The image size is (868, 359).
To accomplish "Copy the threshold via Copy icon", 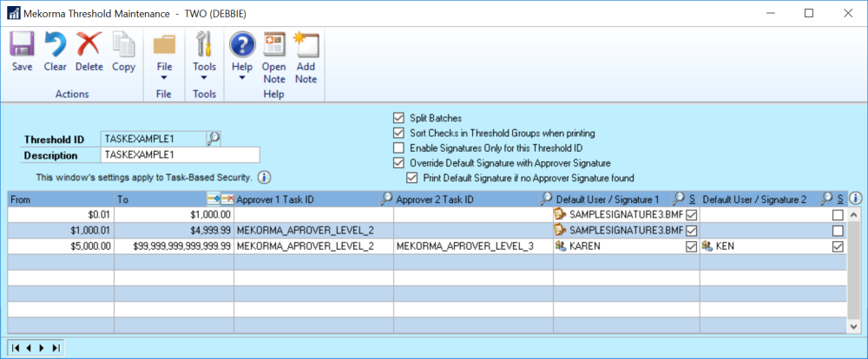I will point(123,52).
